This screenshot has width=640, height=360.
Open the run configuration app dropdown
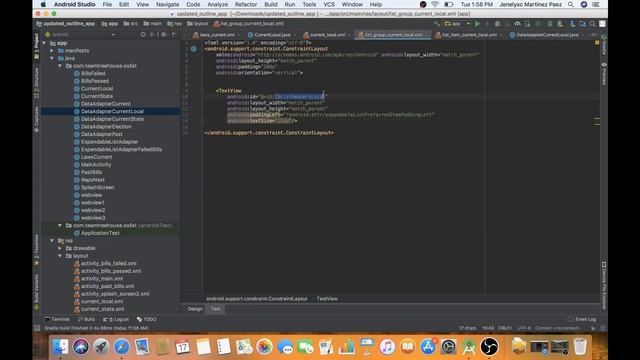457,24
